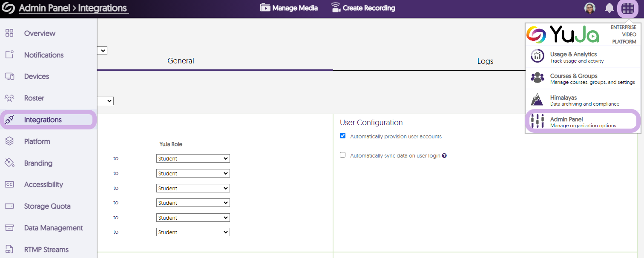Viewport: 644px width, 258px height.
Task: Click the notifications bell icon
Action: [x=609, y=8]
